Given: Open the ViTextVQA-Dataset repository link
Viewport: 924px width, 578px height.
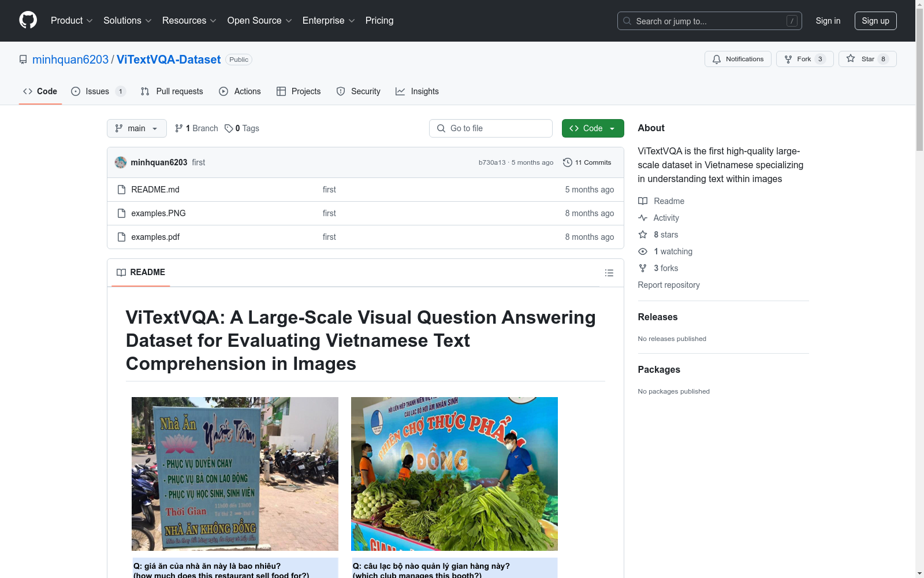Looking at the screenshot, I should [x=169, y=60].
